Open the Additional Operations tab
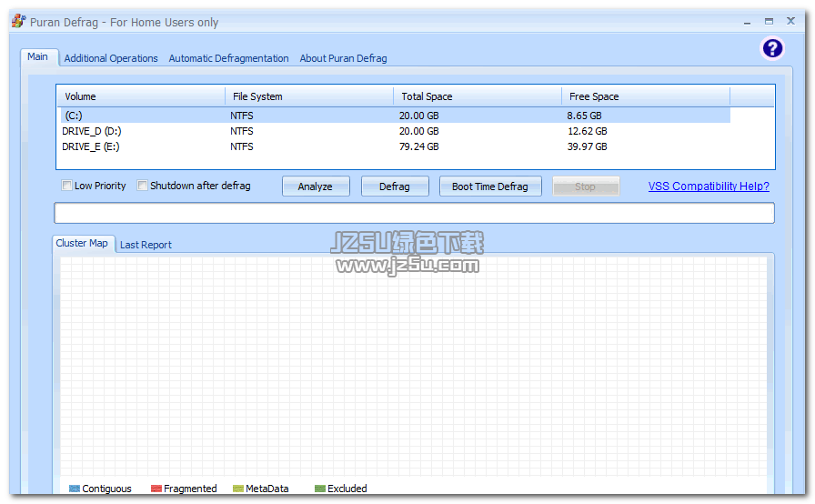 tap(111, 58)
